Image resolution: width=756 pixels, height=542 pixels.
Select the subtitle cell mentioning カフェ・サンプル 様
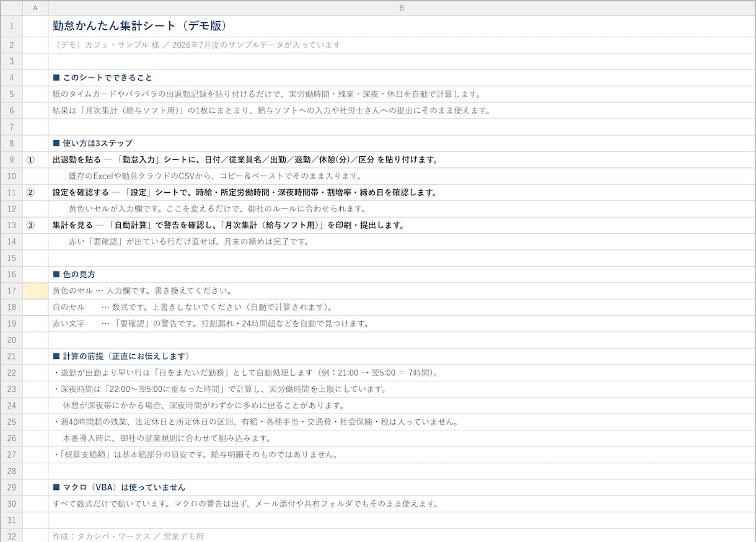click(x=402, y=45)
